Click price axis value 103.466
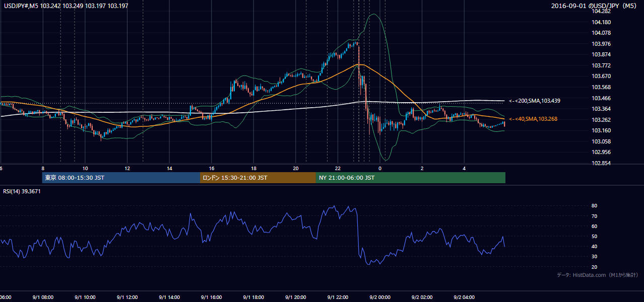 (602, 98)
